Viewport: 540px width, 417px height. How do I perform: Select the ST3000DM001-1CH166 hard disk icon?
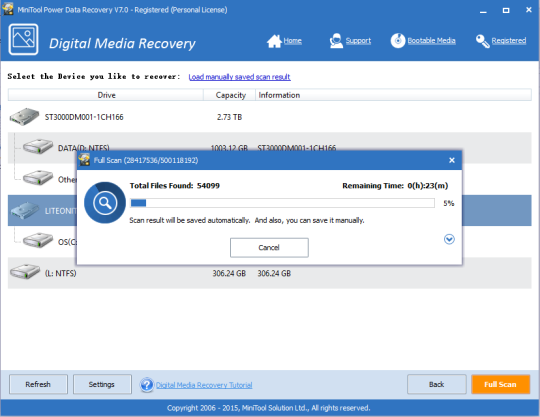(x=24, y=116)
